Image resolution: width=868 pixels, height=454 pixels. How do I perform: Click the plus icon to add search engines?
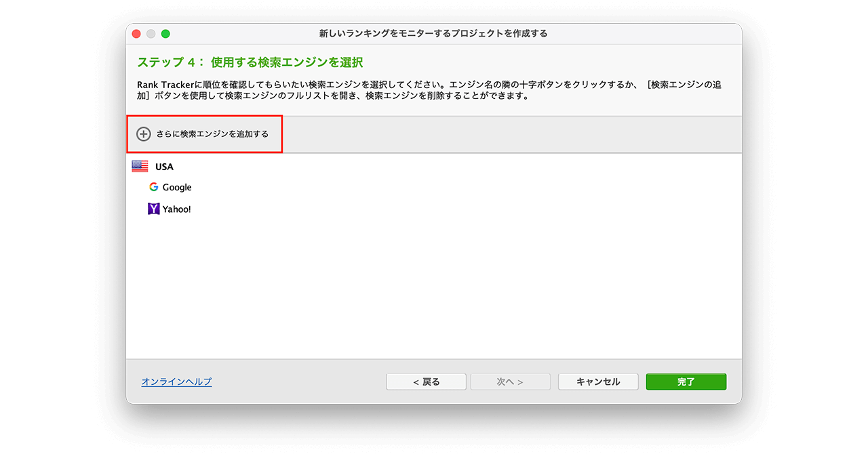[143, 134]
